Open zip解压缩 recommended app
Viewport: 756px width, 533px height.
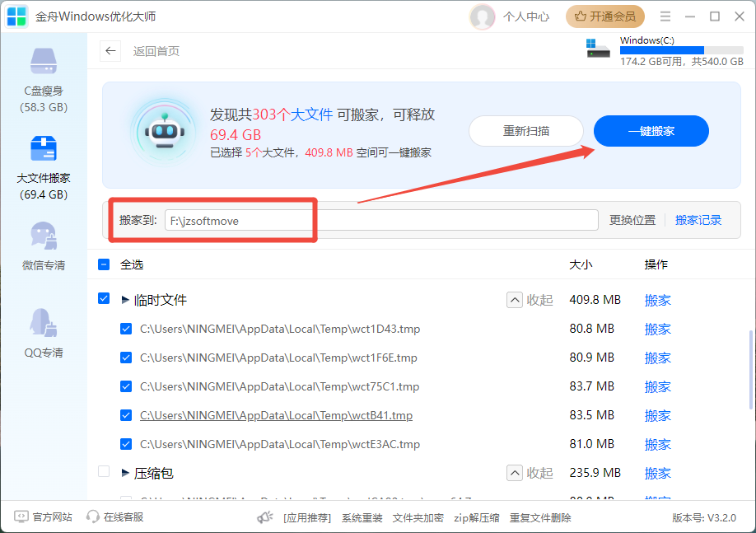(476, 517)
